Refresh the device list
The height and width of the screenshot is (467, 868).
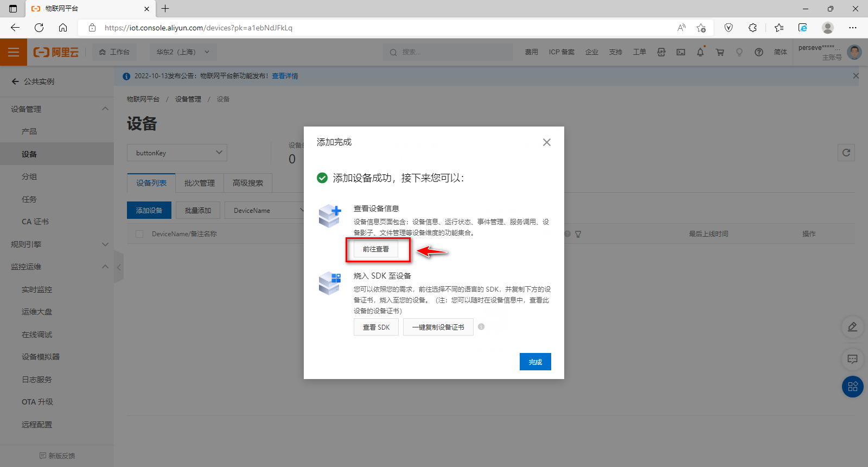pos(846,153)
